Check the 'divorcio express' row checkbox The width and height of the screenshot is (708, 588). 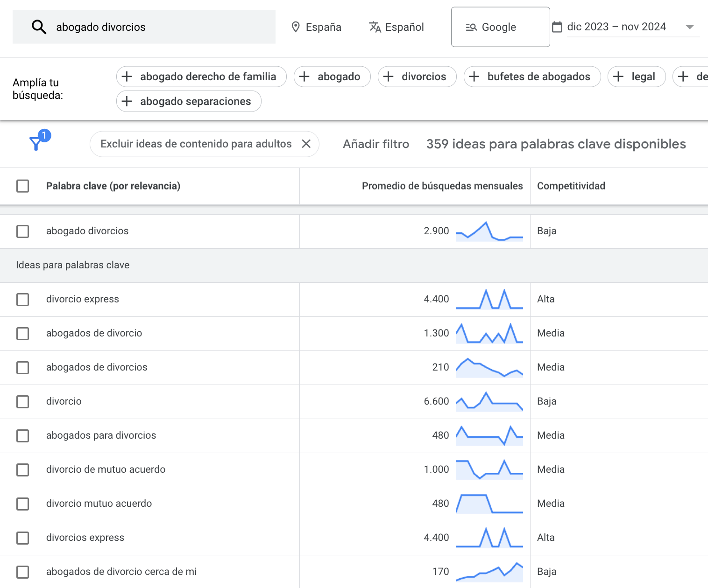(x=22, y=300)
